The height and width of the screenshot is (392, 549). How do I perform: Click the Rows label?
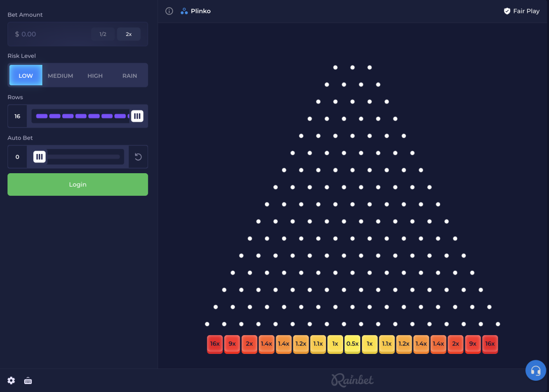point(15,97)
